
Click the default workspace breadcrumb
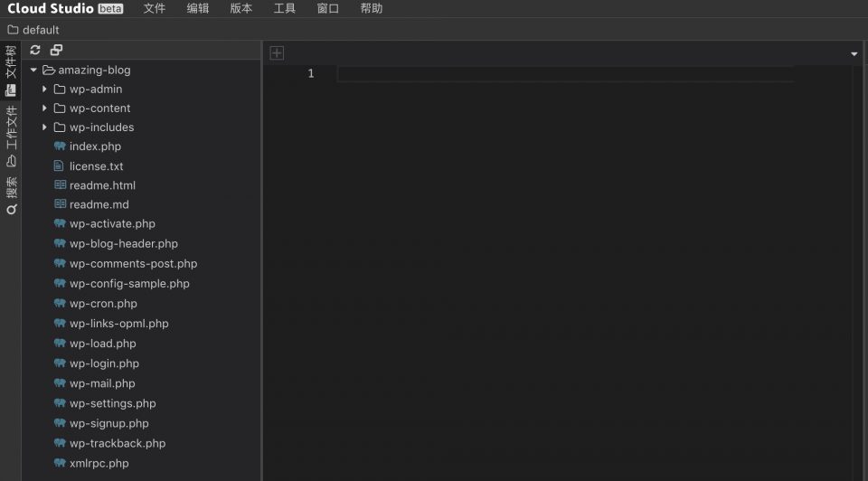tap(33, 30)
